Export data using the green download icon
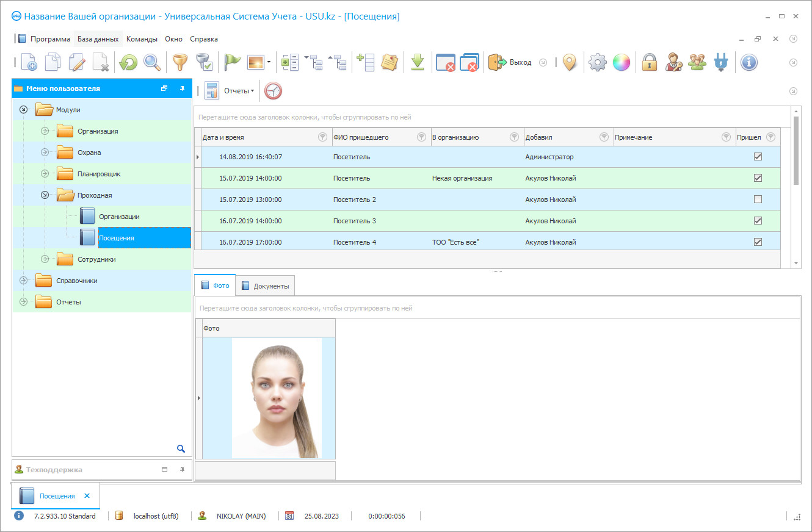This screenshot has width=812, height=532. pos(418,62)
